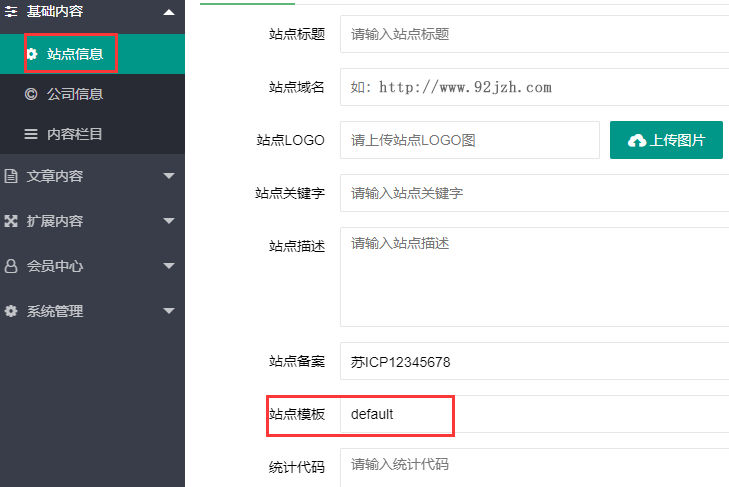Click the gear icon beside 系统管理
This screenshot has height=487, width=729.
click(x=11, y=311)
